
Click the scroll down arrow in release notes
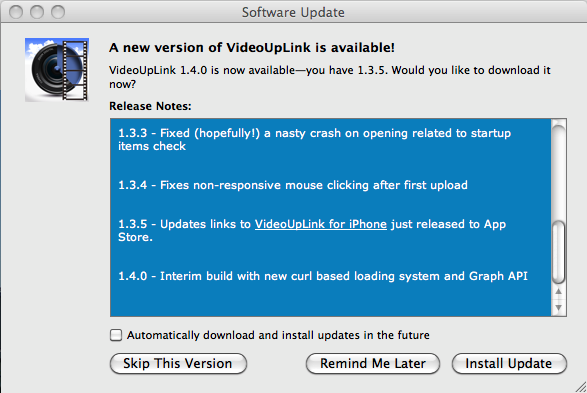559,308
